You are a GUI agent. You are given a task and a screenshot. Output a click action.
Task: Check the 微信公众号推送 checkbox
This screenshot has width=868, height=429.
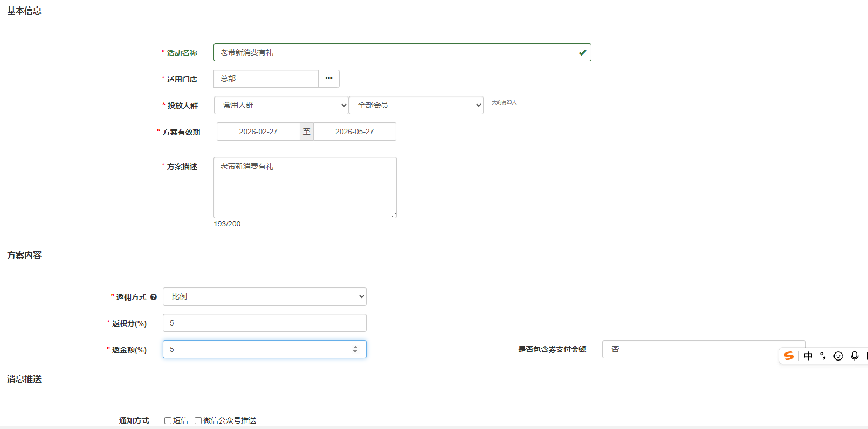pyautogui.click(x=198, y=420)
